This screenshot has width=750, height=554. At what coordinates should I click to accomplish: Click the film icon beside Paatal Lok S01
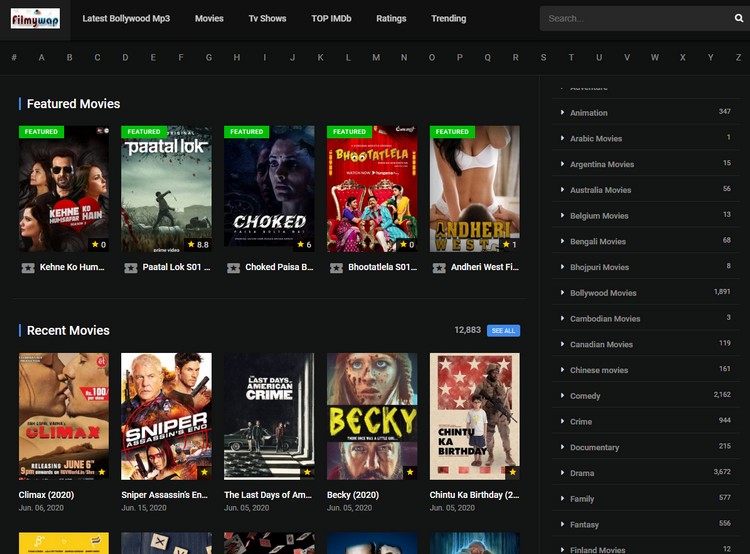point(131,268)
